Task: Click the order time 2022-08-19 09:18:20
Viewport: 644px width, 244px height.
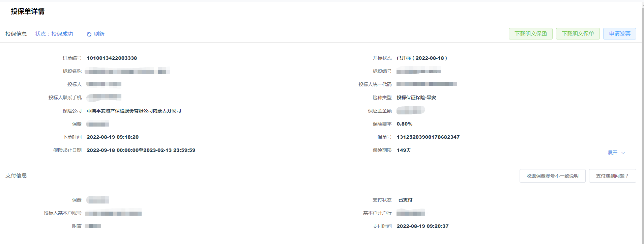Action: (x=113, y=137)
